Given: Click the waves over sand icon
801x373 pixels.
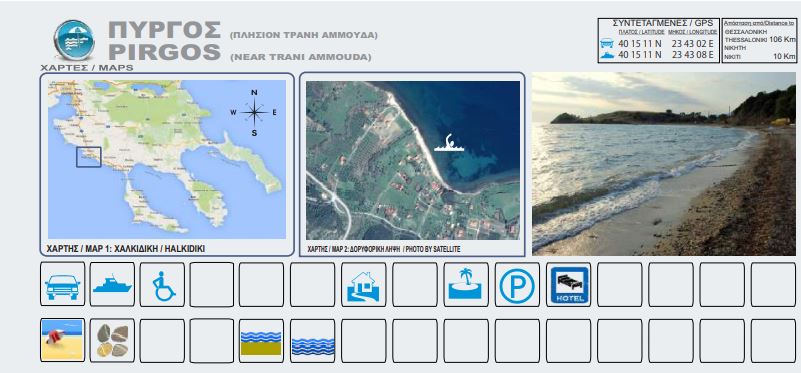Looking at the screenshot, I should pos(261,341).
